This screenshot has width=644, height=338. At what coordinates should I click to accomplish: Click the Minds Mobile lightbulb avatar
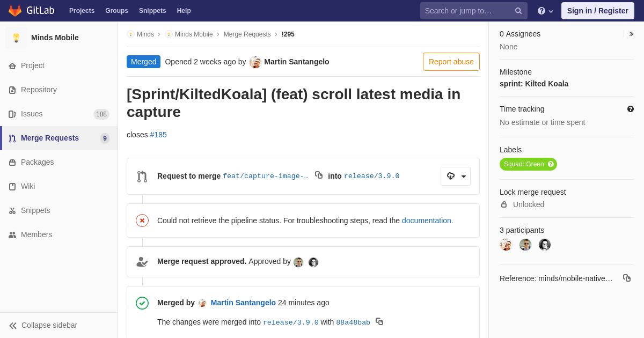pyautogui.click(x=16, y=38)
